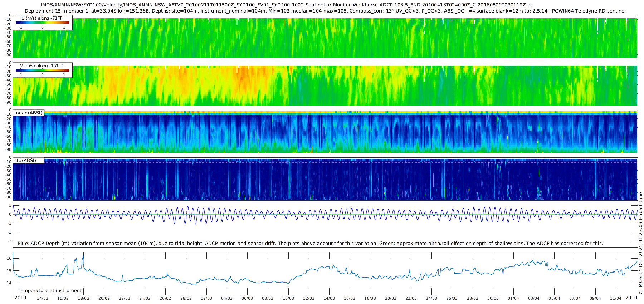The height and width of the screenshot is (304, 644).
Task: Click the 14/02 date tick label
Action: pos(43,298)
